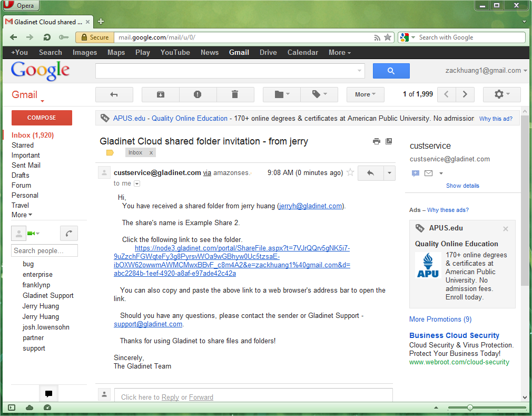Open Calendar from Google bar

click(303, 53)
